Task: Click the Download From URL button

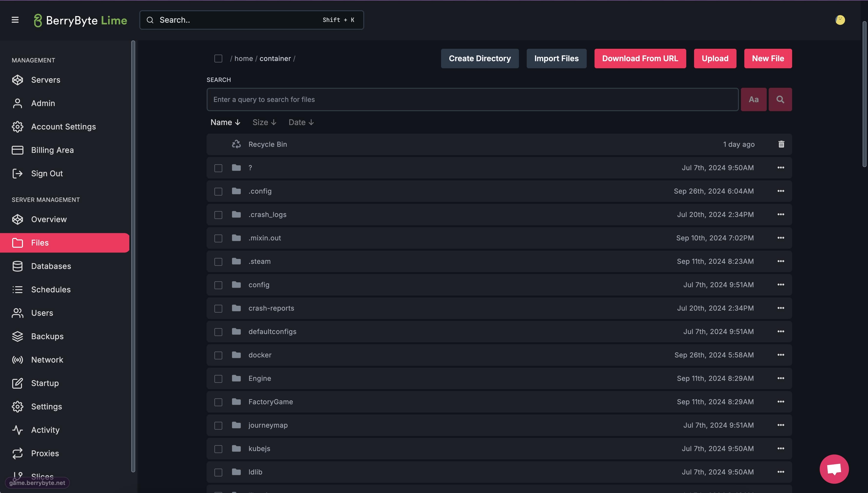Action: pos(640,59)
